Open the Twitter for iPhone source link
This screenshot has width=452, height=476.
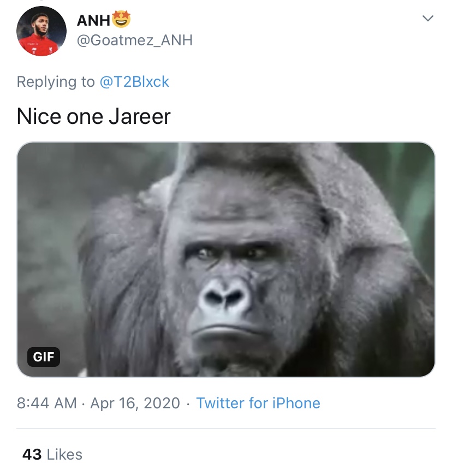258,403
